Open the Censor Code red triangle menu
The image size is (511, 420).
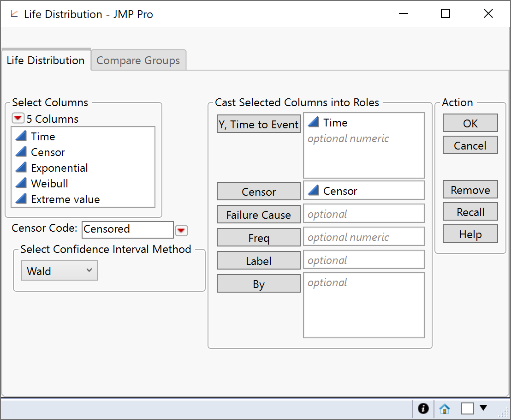coord(181,230)
